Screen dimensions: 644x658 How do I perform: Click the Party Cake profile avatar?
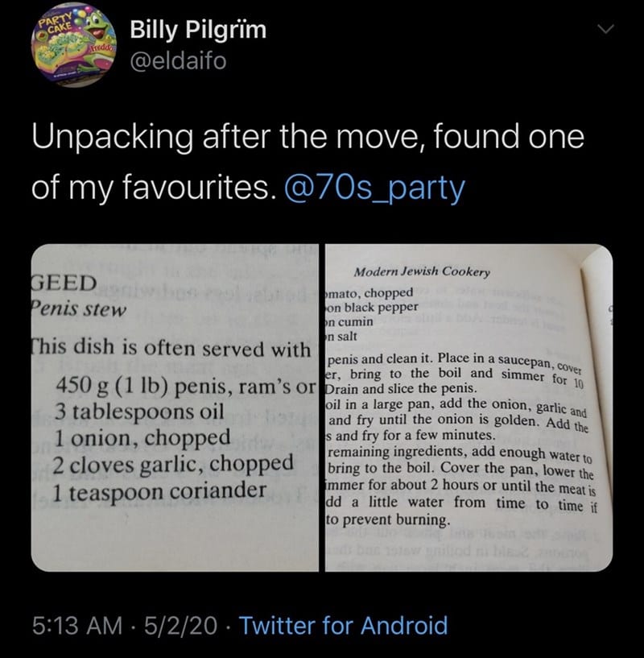pos(72,44)
